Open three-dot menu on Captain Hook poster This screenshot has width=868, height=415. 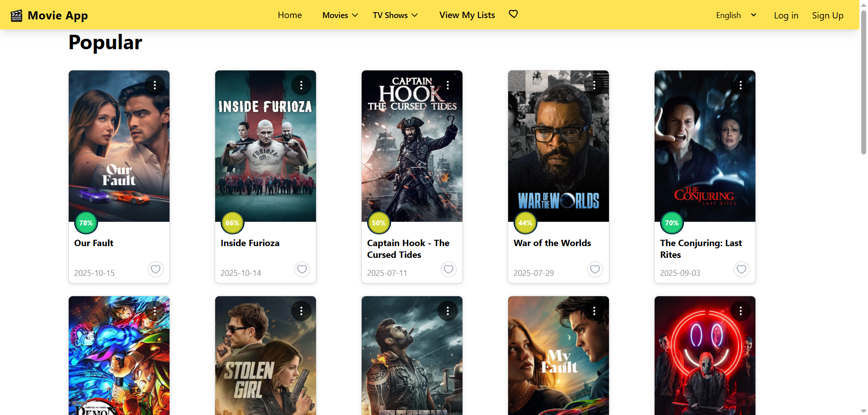448,85
